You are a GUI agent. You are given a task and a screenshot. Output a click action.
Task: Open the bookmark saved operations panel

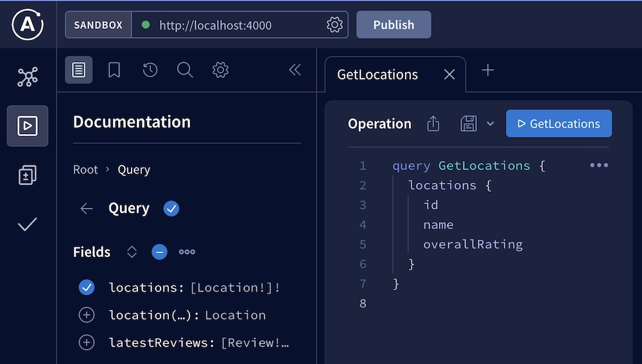[x=114, y=70]
